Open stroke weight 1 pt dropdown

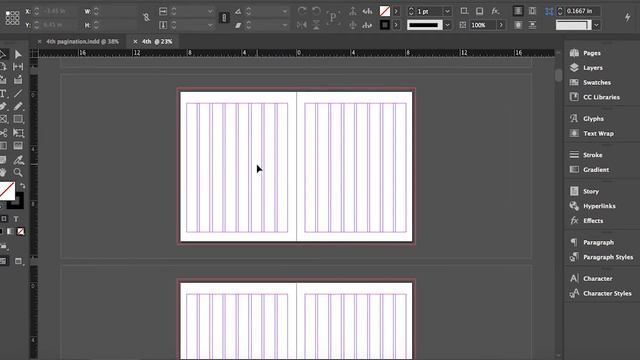point(447,11)
